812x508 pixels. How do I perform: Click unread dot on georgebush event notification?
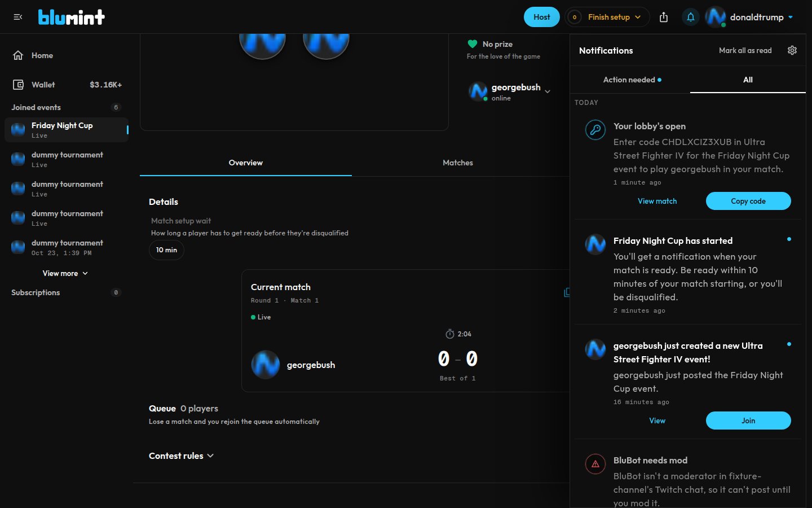pos(789,344)
